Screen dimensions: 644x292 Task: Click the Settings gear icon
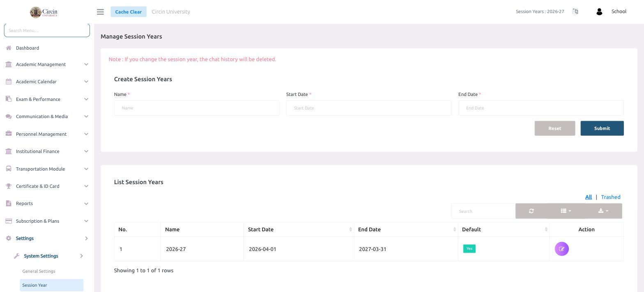coord(9,238)
